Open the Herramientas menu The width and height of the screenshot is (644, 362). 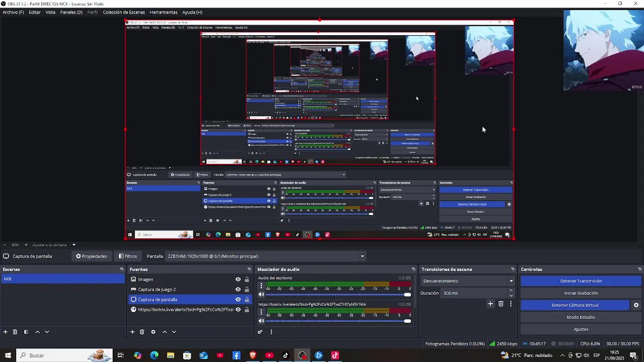(164, 12)
